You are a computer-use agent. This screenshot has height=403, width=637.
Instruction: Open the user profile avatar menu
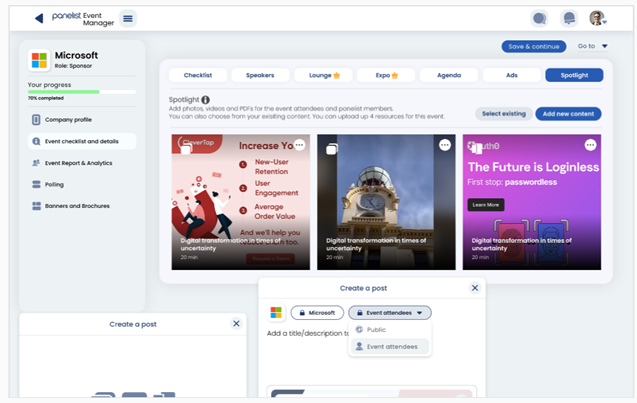click(x=598, y=18)
